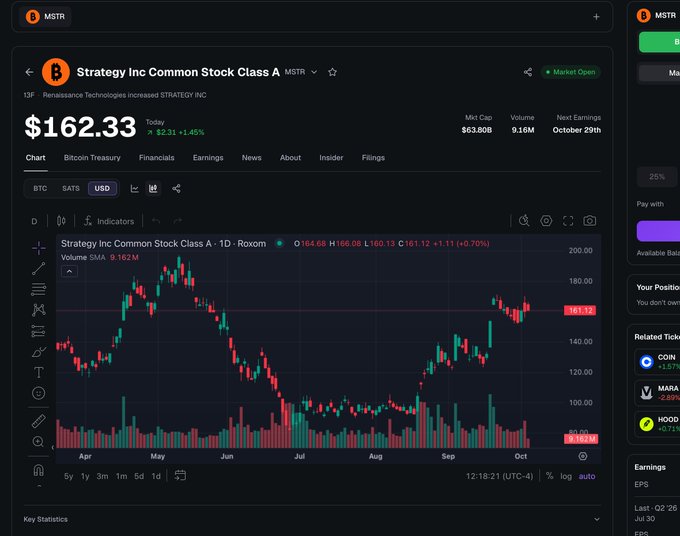This screenshot has height=536, width=680.
Task: Open the Filings tab
Action: pos(373,158)
